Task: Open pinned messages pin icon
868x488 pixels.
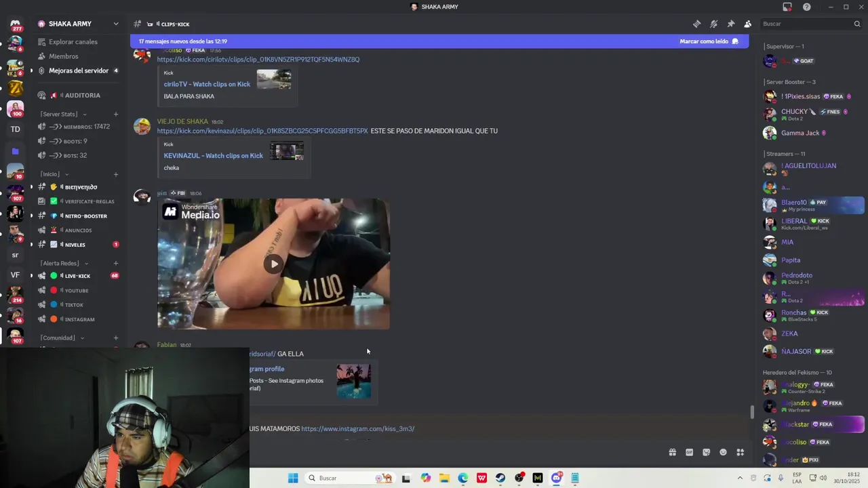Action: point(730,24)
